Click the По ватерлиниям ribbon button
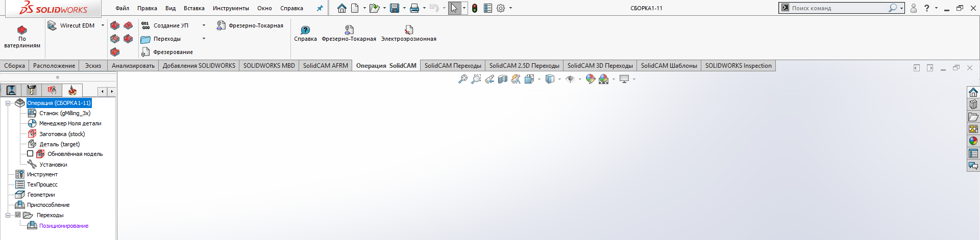 point(22,37)
